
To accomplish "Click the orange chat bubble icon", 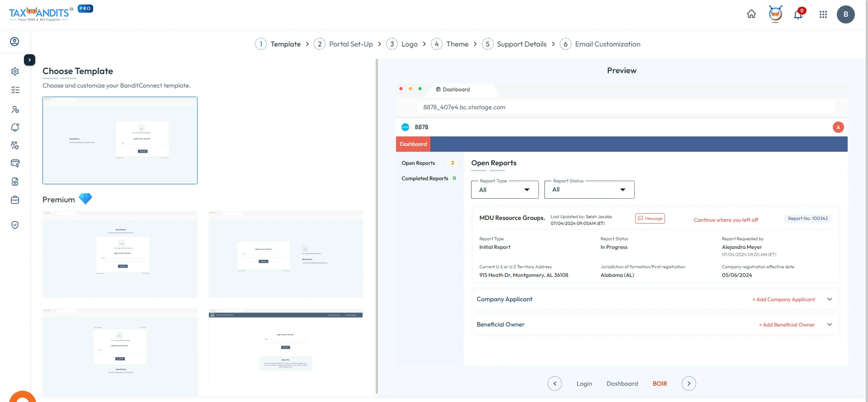I will [23, 396].
